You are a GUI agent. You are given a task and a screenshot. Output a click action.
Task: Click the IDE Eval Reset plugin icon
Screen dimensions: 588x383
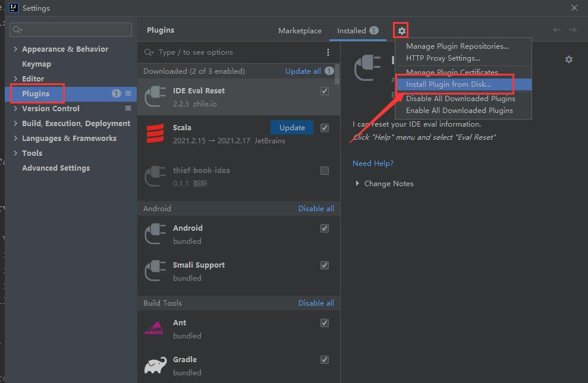tap(155, 96)
